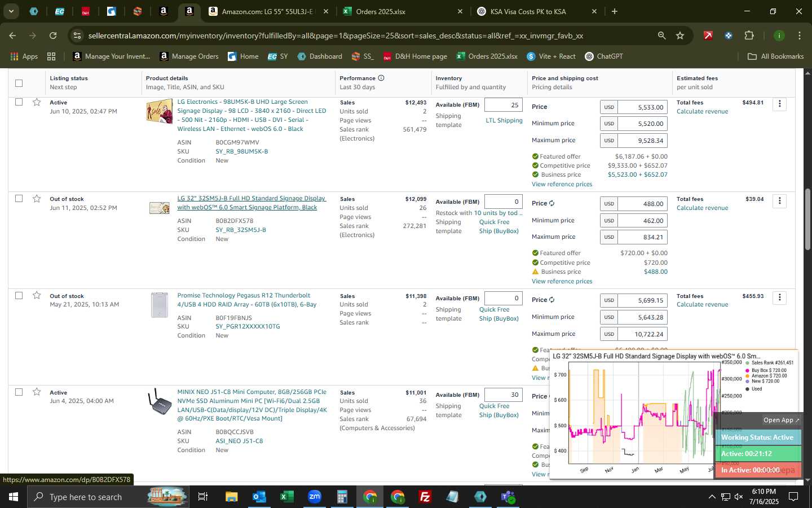The width and height of the screenshot is (812, 508).
Task: Click the address bar URL
Action: pos(336,36)
